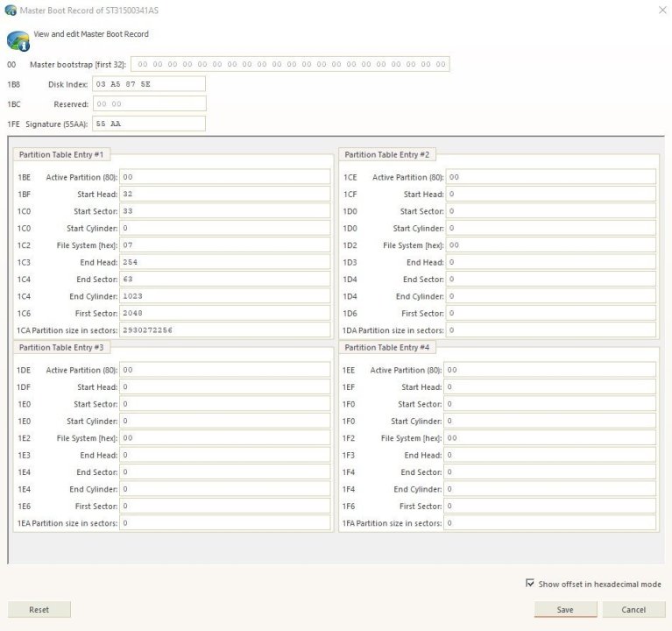Click First Sector field in Entry #4
This screenshot has width=672, height=631.
(550, 506)
